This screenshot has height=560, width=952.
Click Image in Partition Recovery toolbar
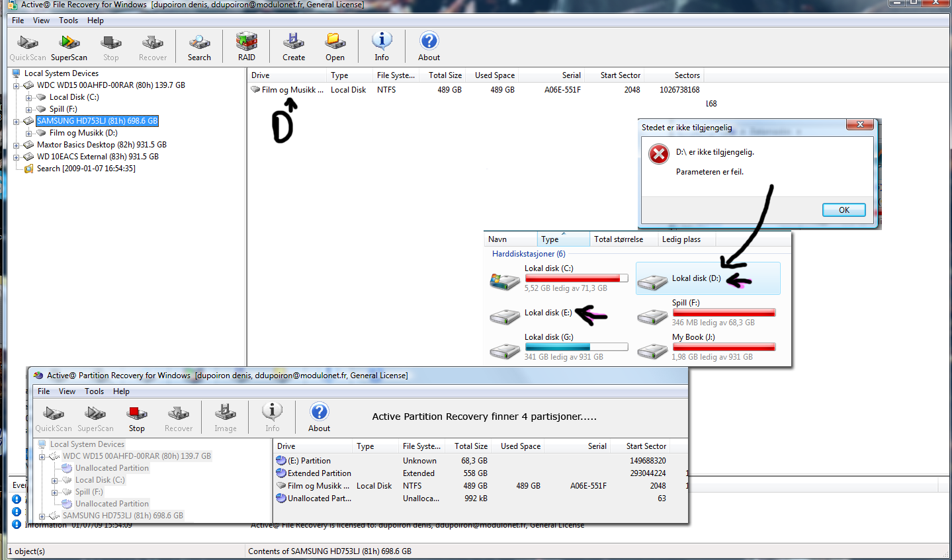point(226,419)
